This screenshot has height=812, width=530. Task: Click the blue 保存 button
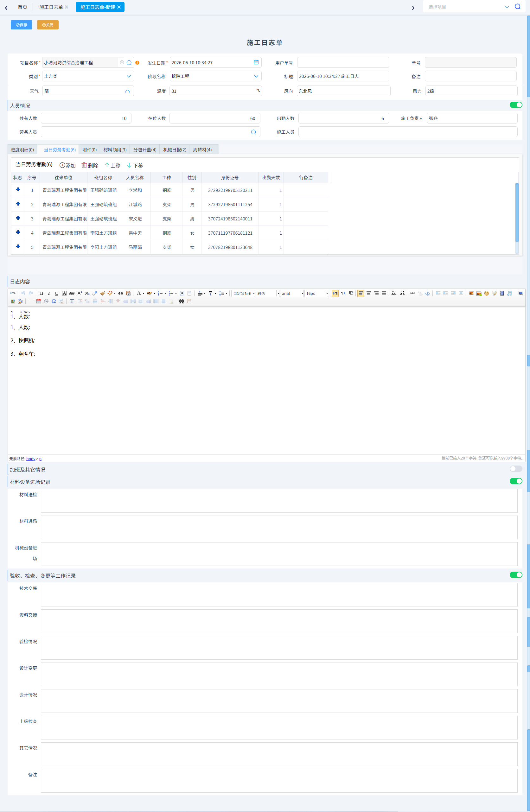click(x=22, y=25)
